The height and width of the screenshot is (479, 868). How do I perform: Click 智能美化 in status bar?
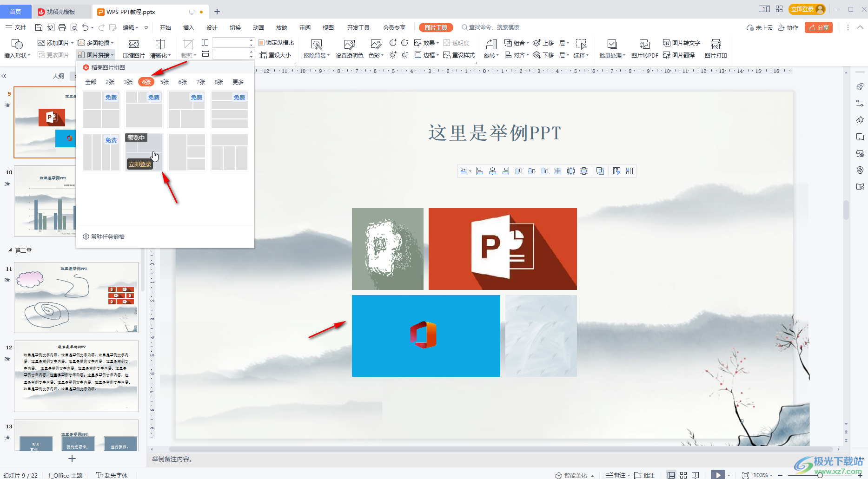coord(571,475)
